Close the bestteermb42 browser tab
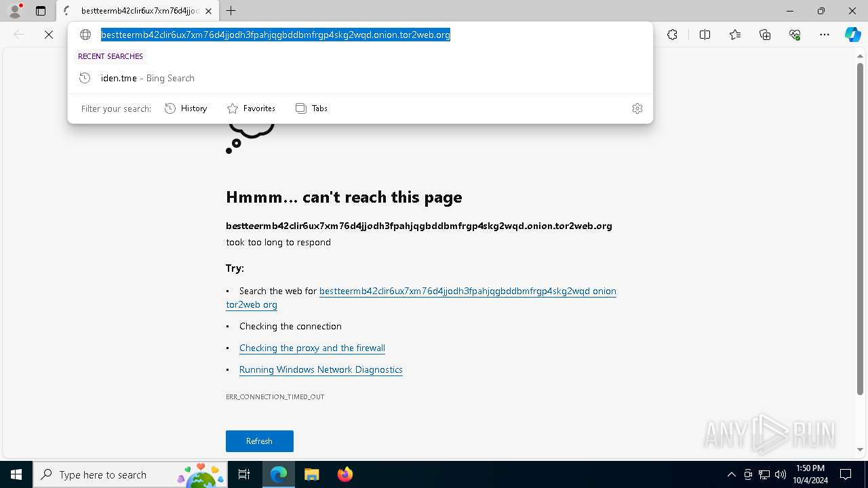The image size is (868, 488). coord(208,11)
